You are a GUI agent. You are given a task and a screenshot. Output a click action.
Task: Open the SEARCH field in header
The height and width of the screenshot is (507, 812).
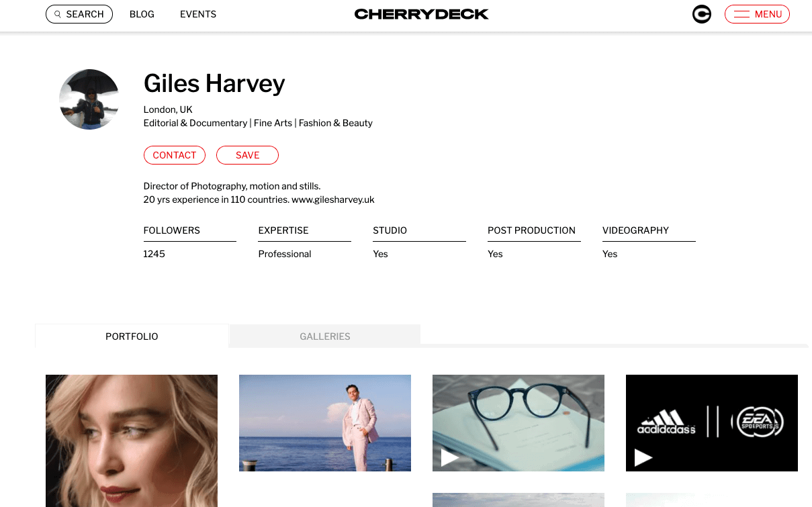coord(79,14)
